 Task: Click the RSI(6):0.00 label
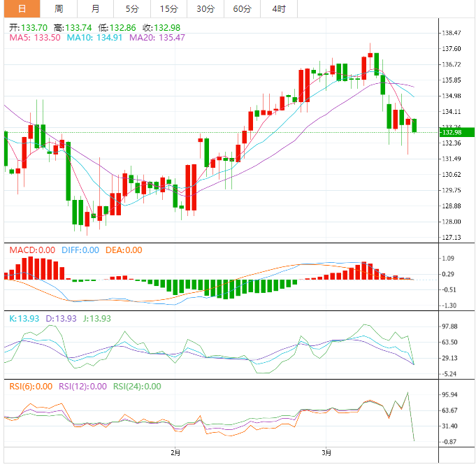coord(31,387)
